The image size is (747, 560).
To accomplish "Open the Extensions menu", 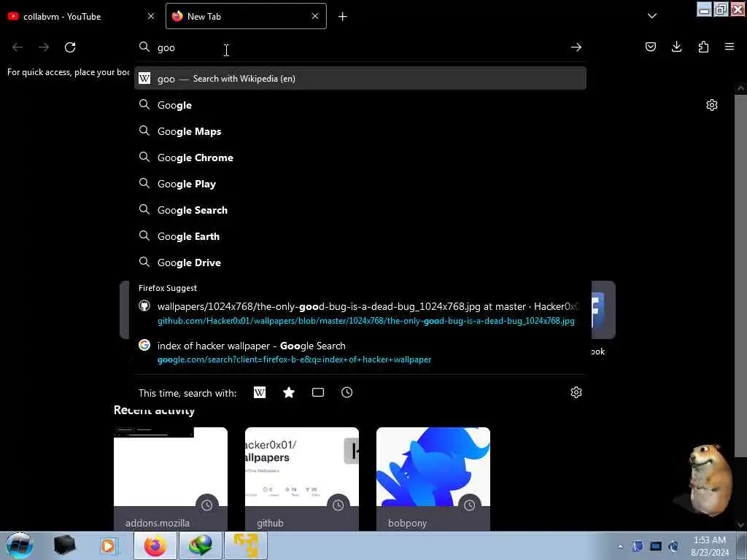I will pyautogui.click(x=703, y=47).
